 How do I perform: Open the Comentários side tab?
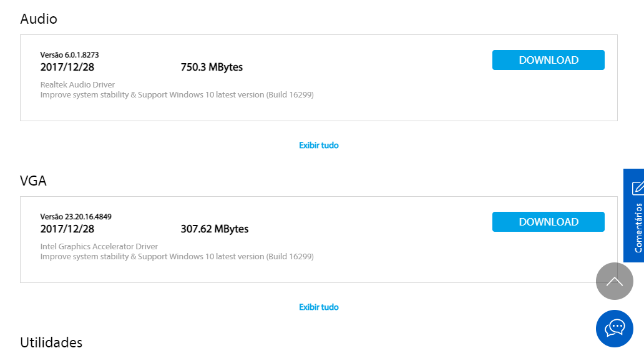click(634, 215)
